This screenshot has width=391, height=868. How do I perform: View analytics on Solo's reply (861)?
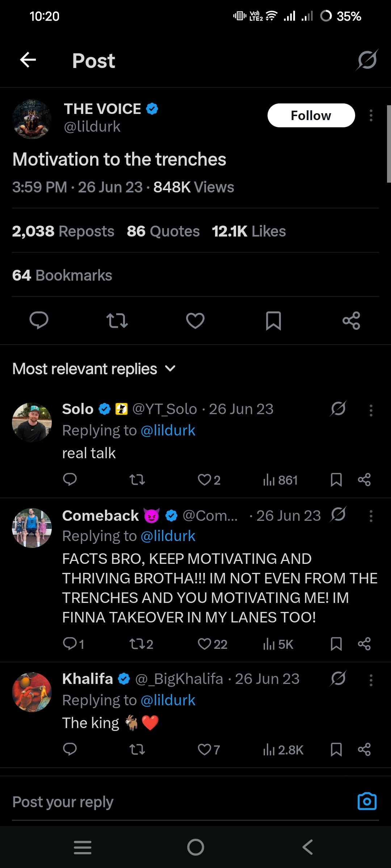pyautogui.click(x=281, y=480)
